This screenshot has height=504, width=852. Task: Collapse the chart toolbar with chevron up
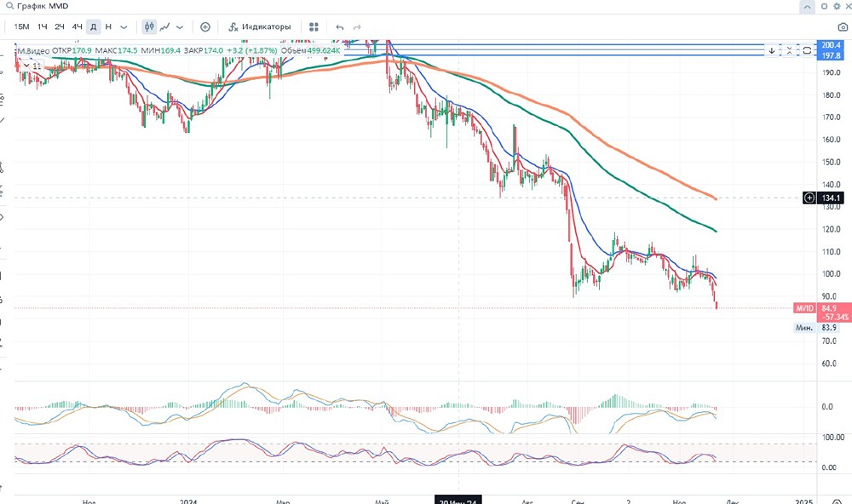[807, 7]
